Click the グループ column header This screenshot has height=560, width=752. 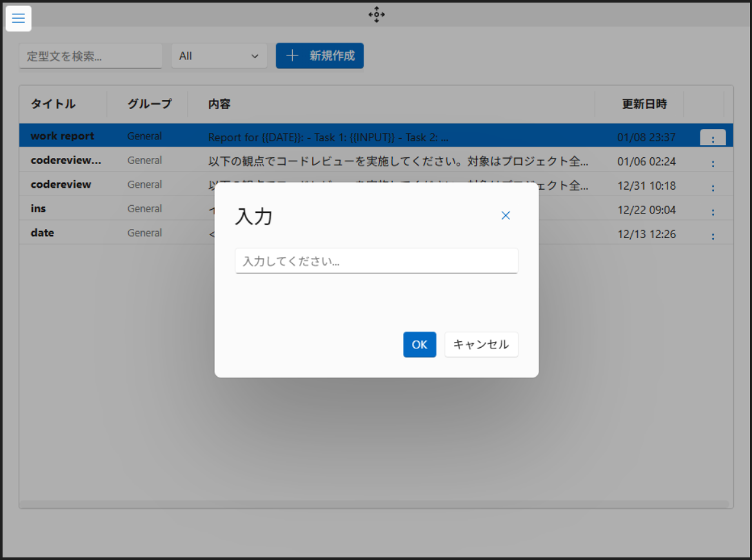tap(149, 104)
